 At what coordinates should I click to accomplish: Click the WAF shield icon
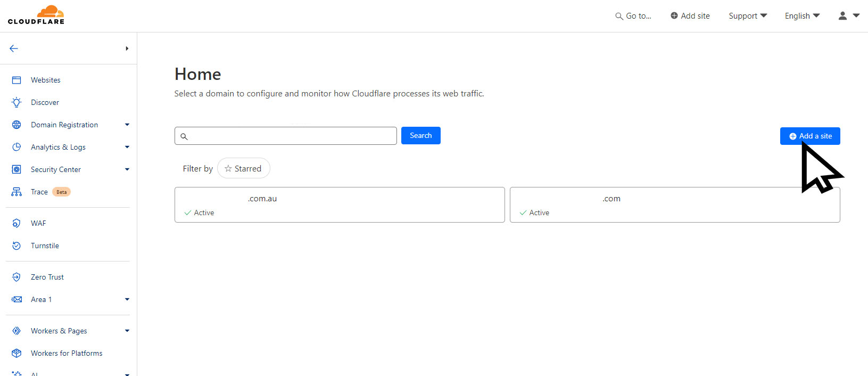pos(16,223)
